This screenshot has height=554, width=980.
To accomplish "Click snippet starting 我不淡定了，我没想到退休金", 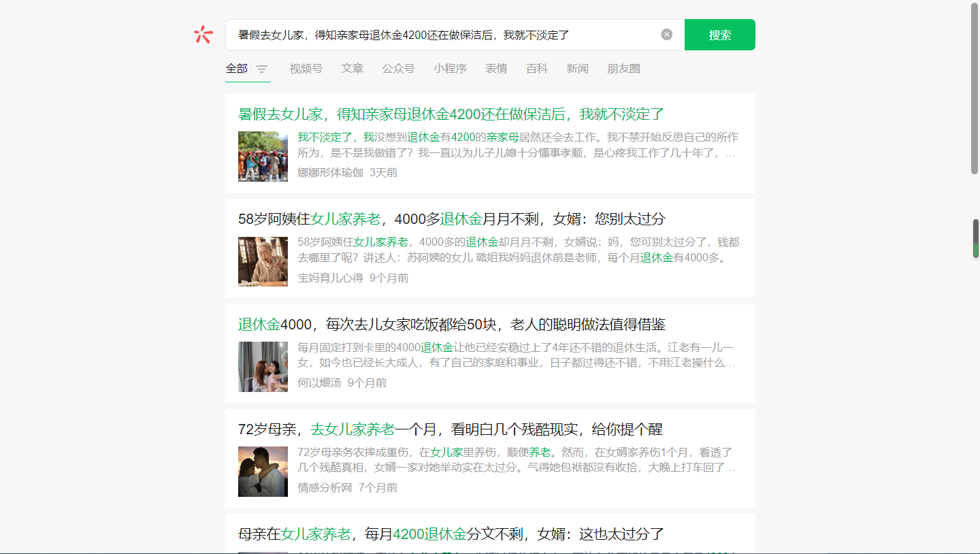I will pos(518,145).
